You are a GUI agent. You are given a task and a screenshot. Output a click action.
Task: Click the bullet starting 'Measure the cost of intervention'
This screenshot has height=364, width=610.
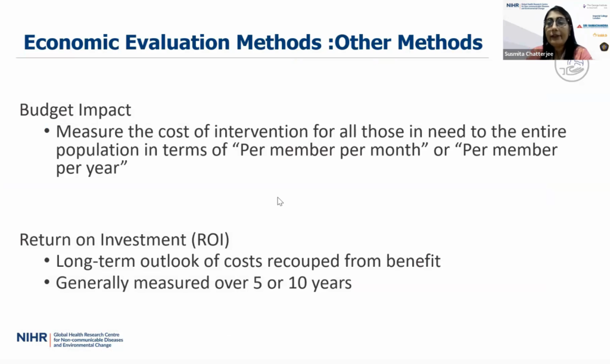click(x=310, y=131)
